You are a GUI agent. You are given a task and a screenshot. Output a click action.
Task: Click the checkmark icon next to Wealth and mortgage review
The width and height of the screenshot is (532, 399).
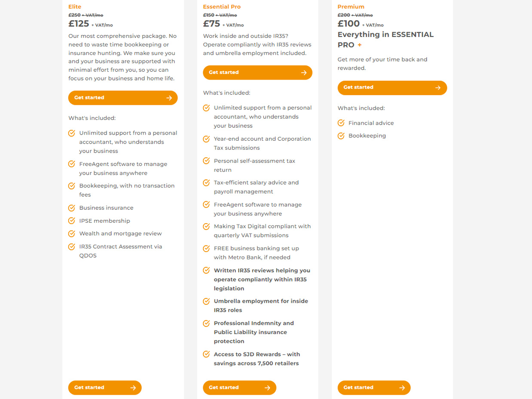pos(72,233)
